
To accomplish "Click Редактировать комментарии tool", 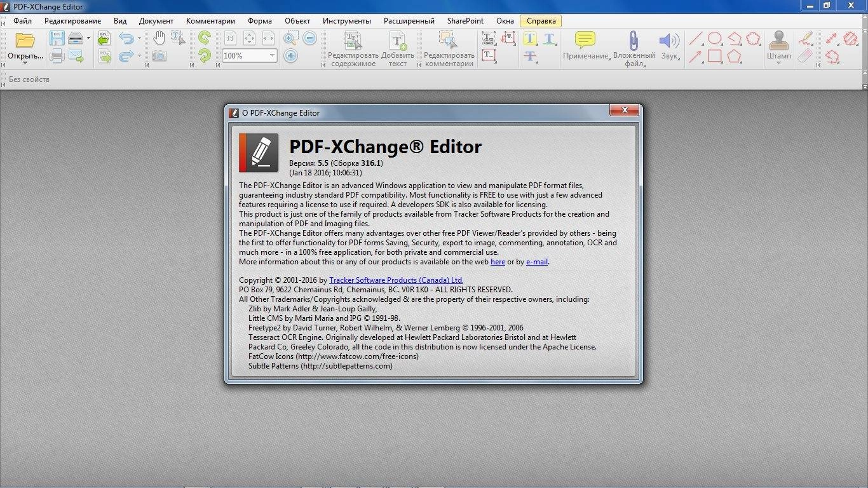I will point(449,49).
